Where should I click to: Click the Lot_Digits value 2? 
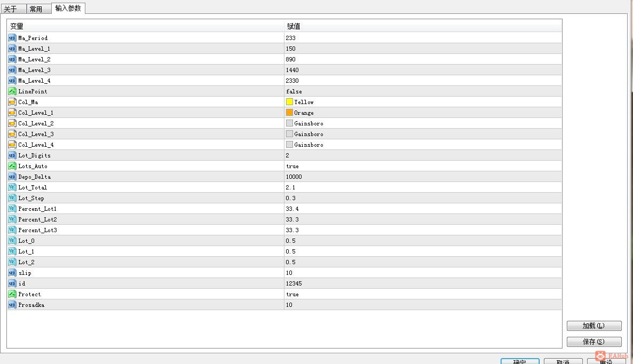[288, 155]
